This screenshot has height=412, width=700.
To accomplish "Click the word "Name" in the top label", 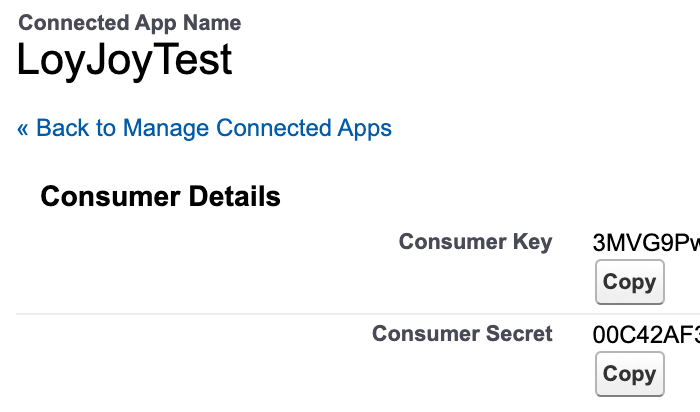I will tap(213, 22).
